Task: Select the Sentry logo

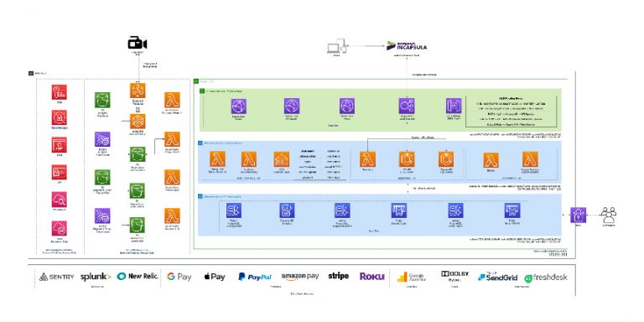Action: [x=57, y=277]
